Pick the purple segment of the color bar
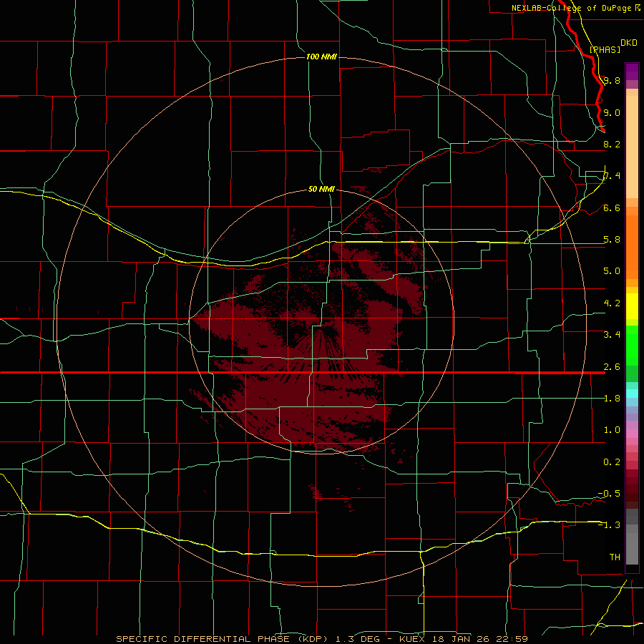 [x=632, y=72]
